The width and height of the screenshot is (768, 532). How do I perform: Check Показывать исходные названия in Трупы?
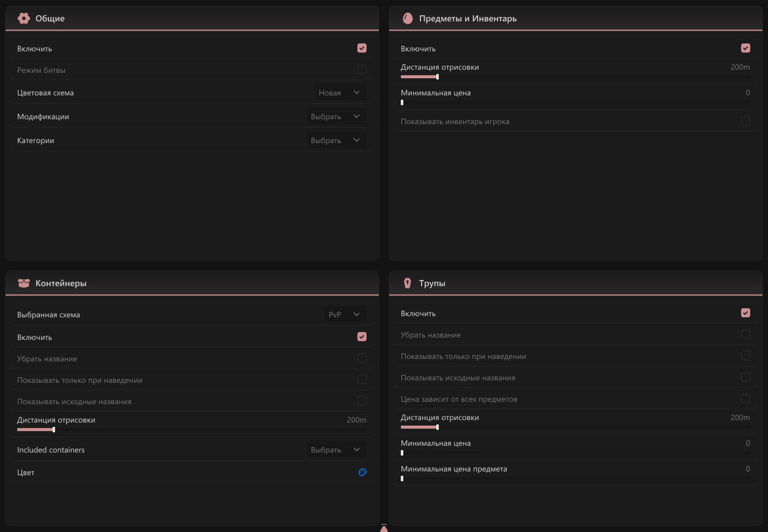(x=745, y=377)
